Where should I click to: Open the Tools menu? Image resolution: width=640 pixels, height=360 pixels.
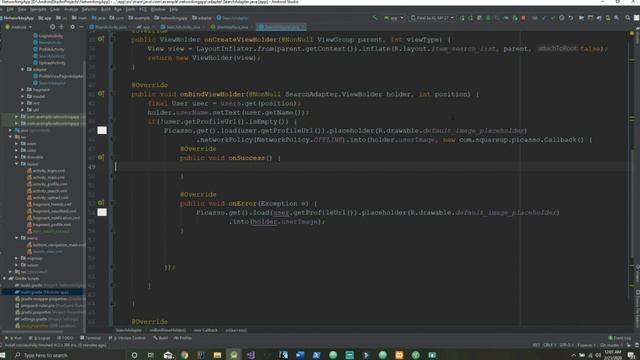(130, 9)
